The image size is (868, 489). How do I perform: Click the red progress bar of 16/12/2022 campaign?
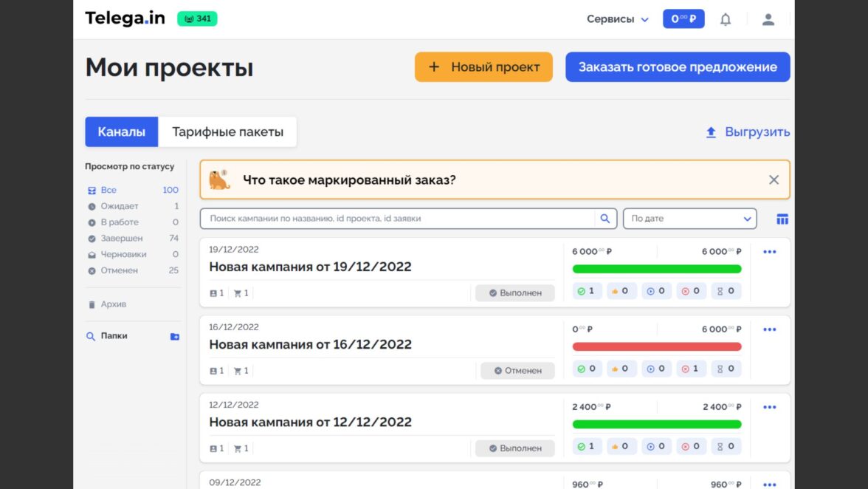click(x=656, y=346)
